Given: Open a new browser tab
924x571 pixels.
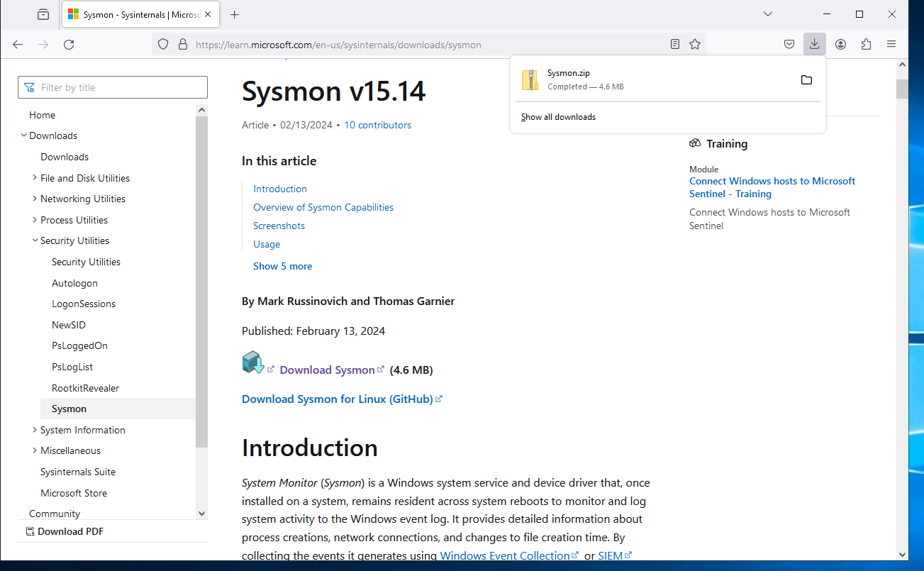Looking at the screenshot, I should [x=235, y=14].
